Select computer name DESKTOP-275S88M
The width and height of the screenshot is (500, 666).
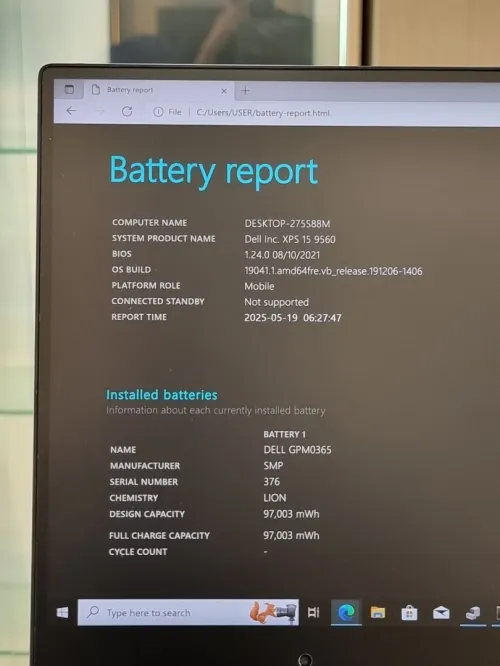(x=287, y=223)
